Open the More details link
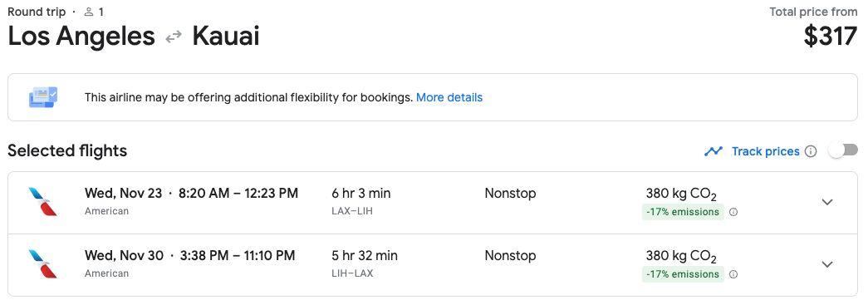 [449, 97]
